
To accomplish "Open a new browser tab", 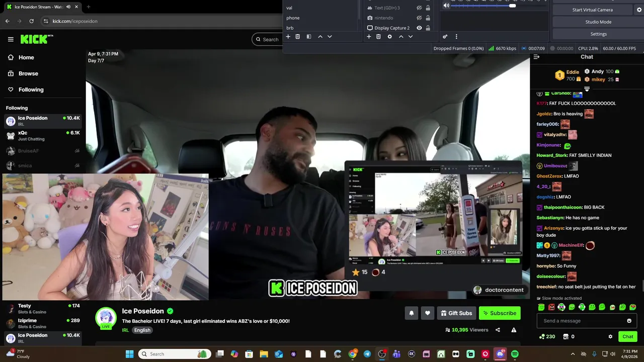I will 89,7.
